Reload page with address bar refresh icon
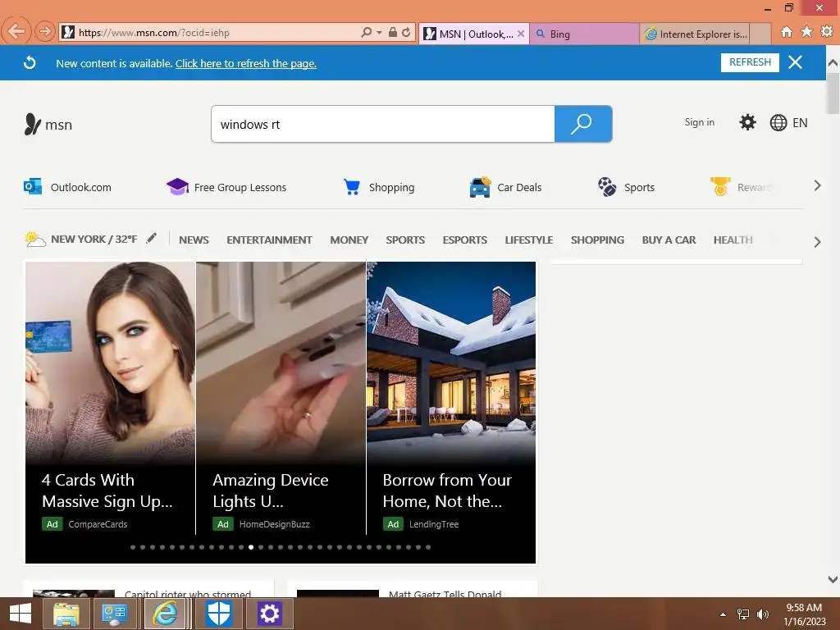The width and height of the screenshot is (840, 630). pyautogui.click(x=406, y=33)
